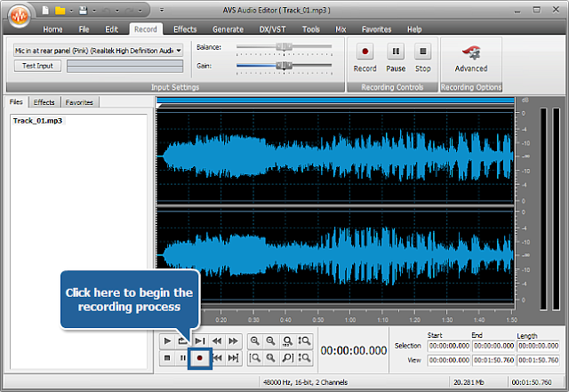
Task: Click the Selection Start time field
Action: (x=449, y=346)
